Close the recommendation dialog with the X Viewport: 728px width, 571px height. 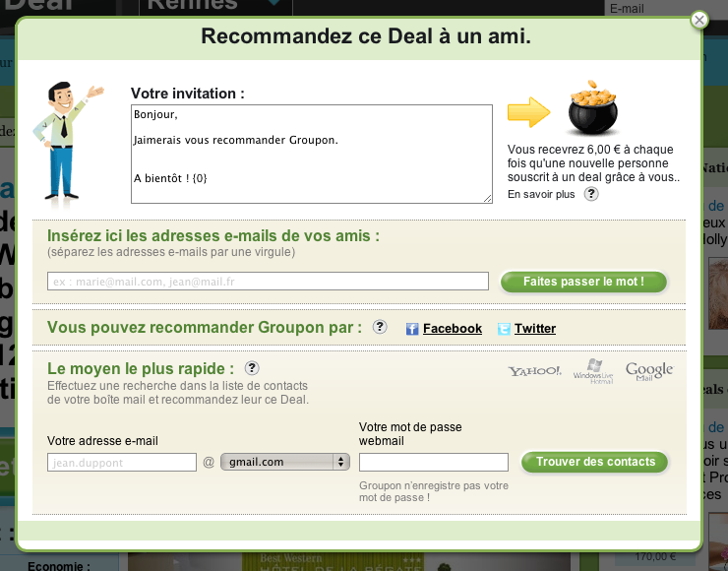click(699, 20)
